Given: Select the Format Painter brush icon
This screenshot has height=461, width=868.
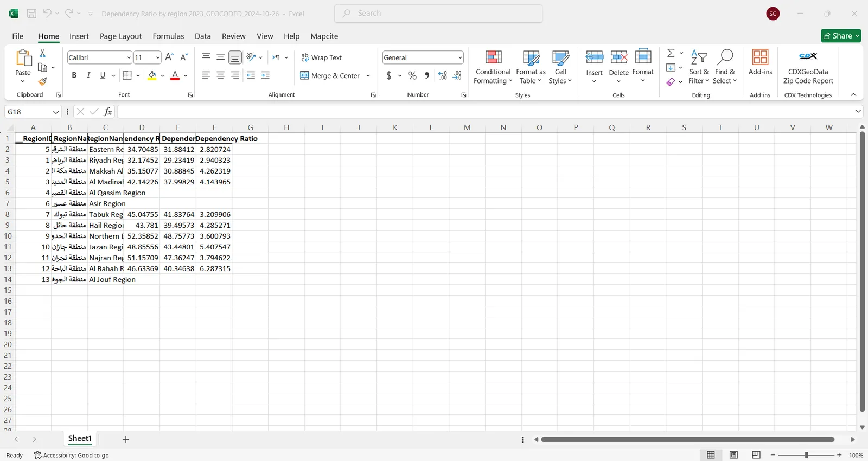Looking at the screenshot, I should pos(42,81).
